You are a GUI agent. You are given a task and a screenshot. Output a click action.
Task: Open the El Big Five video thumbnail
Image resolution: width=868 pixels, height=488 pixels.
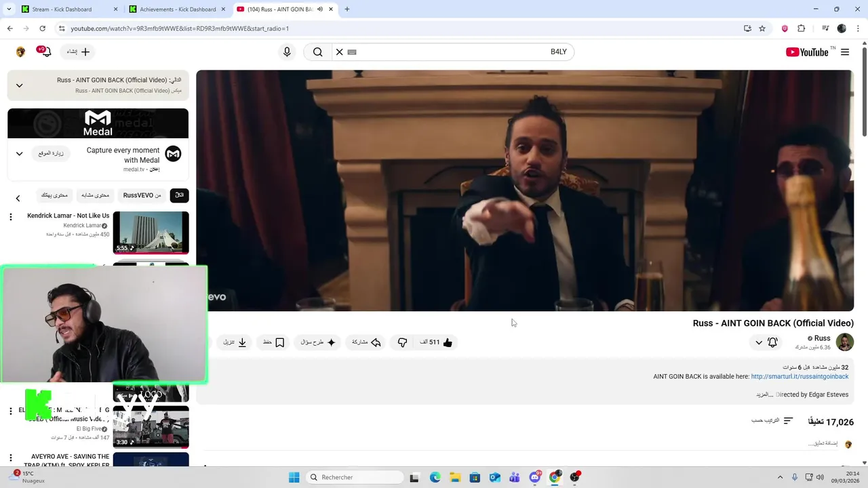pyautogui.click(x=151, y=427)
